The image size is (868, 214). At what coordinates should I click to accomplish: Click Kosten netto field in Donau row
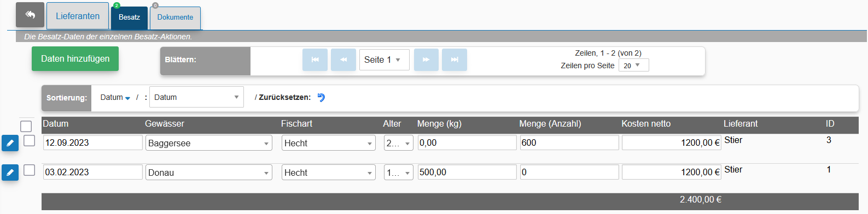672,172
